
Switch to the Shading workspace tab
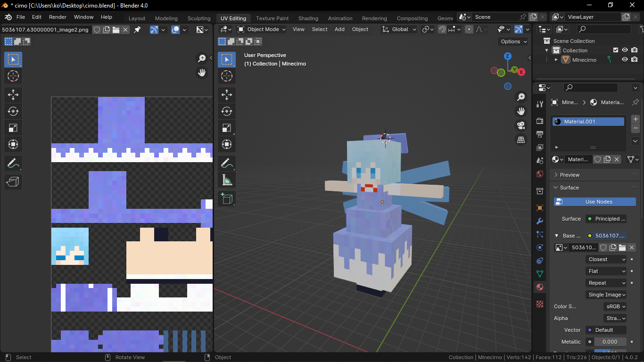click(308, 18)
